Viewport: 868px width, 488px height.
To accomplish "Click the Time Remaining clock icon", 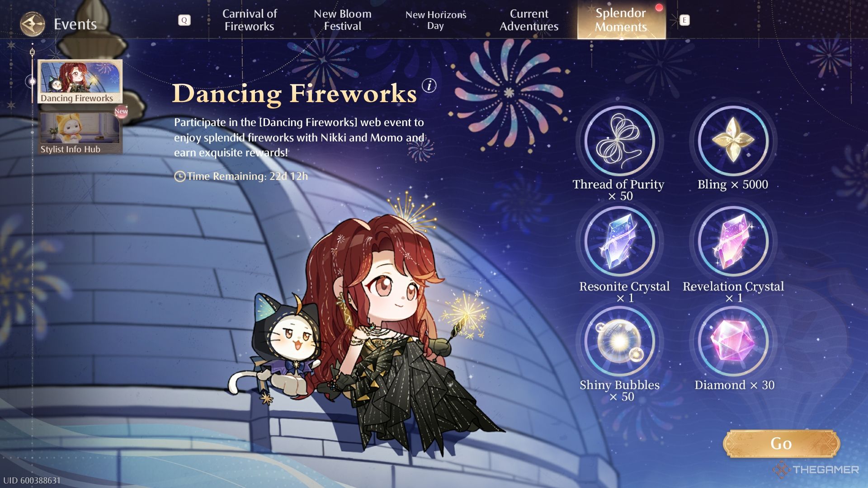I will point(179,176).
